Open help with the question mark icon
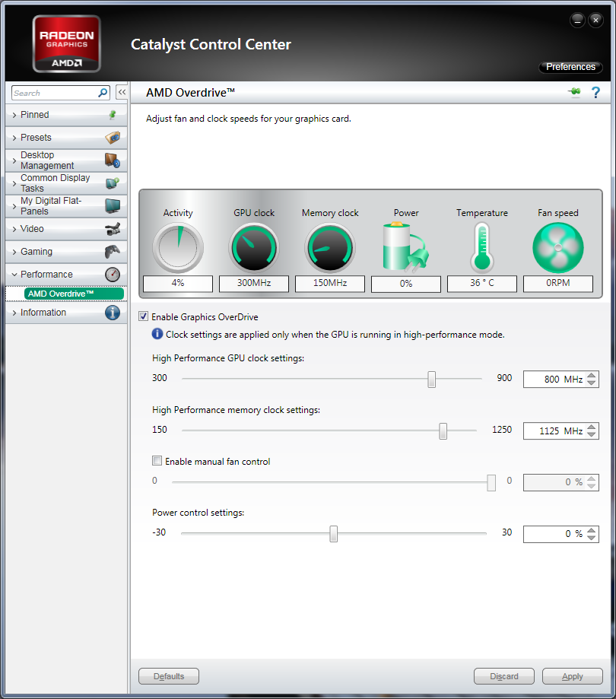 click(x=595, y=92)
